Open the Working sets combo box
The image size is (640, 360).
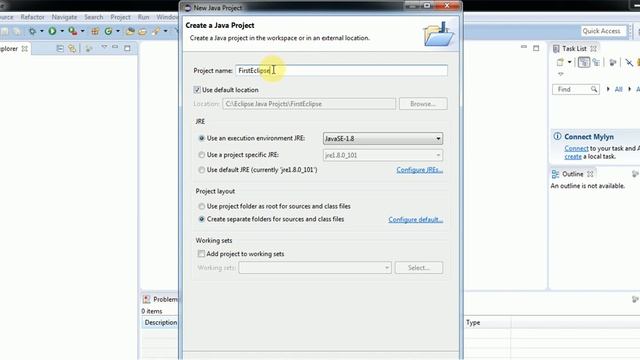tap(315, 268)
